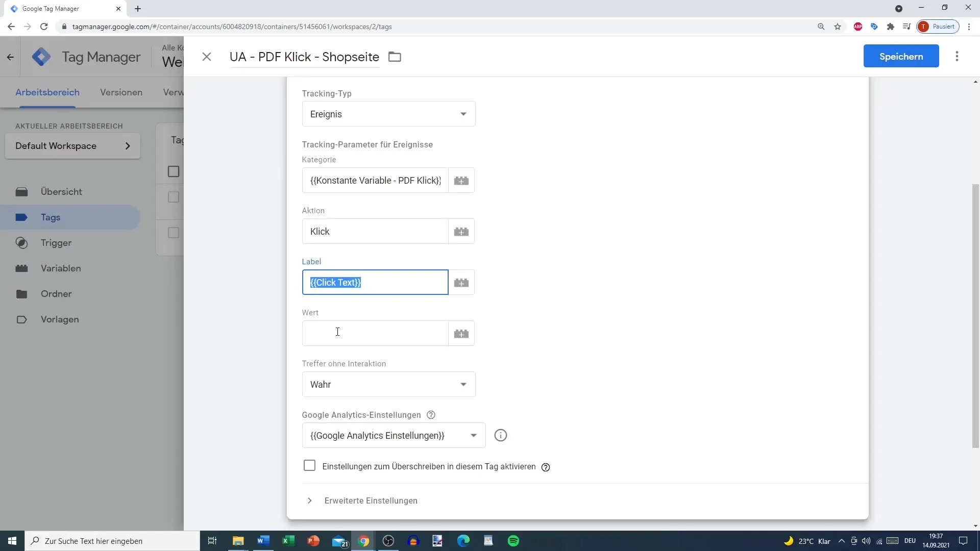Click the variable picker icon next to Wert
Screen dimensions: 980x551
click(x=461, y=333)
